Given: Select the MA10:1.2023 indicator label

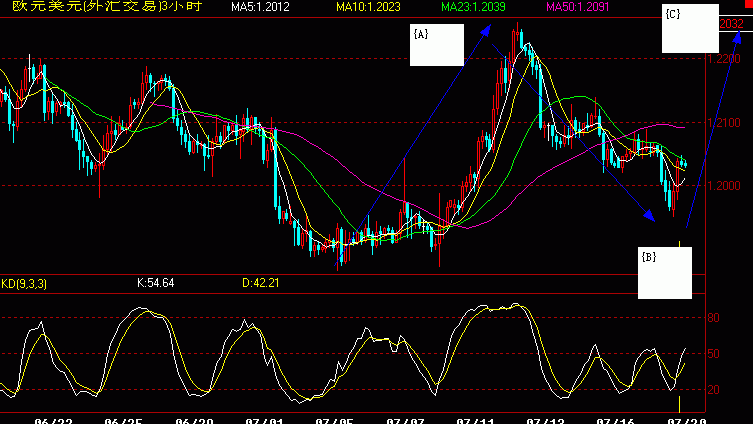Looking at the screenshot, I should [368, 7].
